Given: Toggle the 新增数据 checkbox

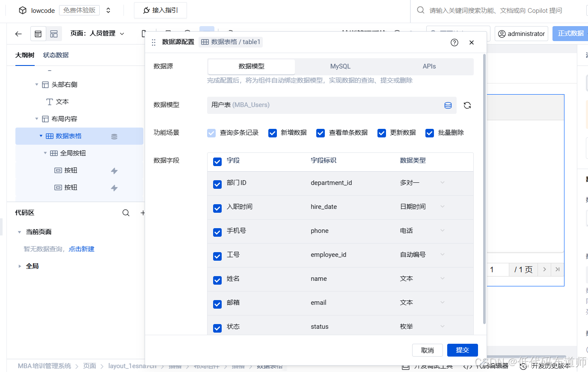Looking at the screenshot, I should pyautogui.click(x=273, y=133).
